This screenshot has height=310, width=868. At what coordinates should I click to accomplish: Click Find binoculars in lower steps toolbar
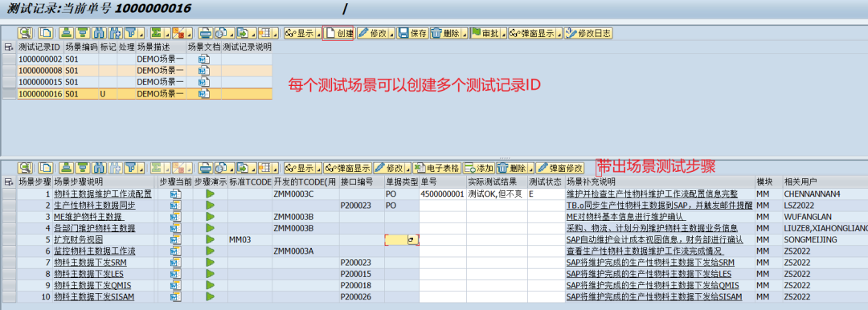[99, 168]
